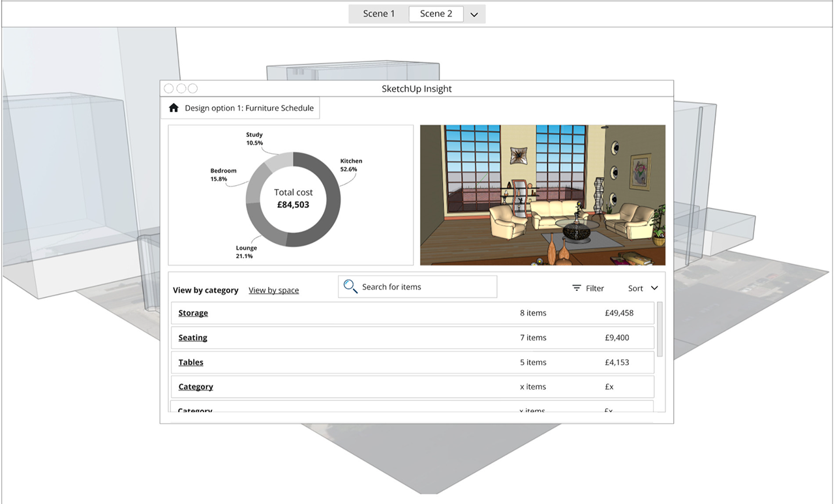Click the SketchUp Insight window title

[417, 89]
